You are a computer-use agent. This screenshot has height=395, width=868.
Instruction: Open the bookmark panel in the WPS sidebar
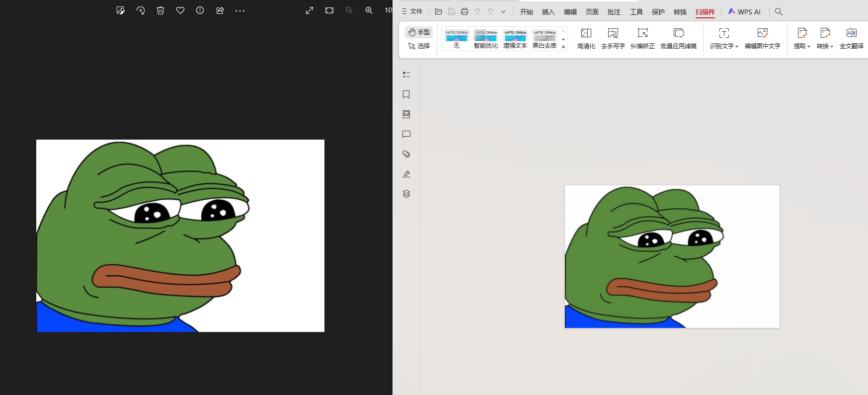pyautogui.click(x=406, y=94)
